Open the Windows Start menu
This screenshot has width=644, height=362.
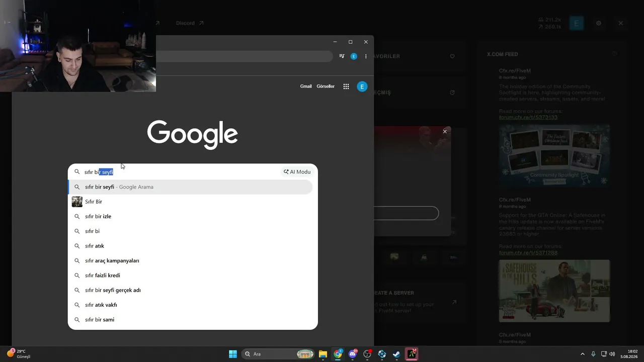point(233,354)
